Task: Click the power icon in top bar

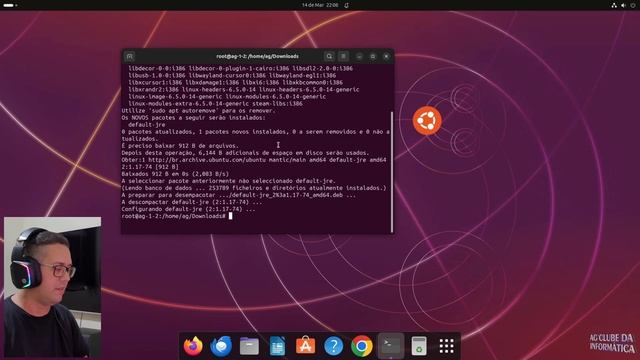Action: pyautogui.click(x=633, y=5)
